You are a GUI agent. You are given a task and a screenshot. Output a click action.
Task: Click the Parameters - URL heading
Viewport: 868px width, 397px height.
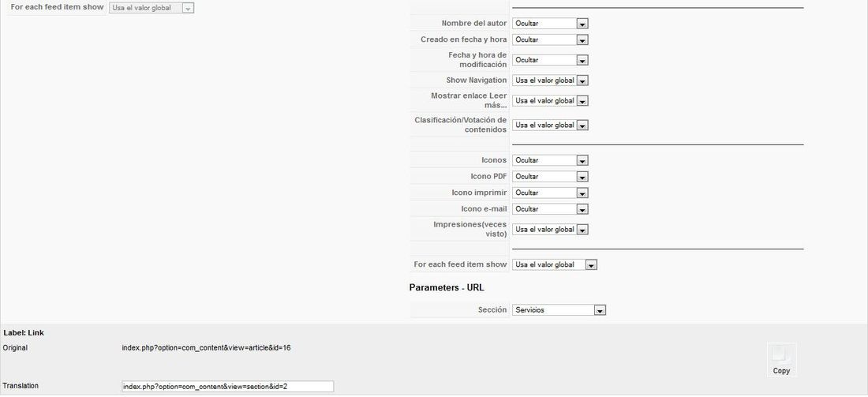pyautogui.click(x=447, y=287)
